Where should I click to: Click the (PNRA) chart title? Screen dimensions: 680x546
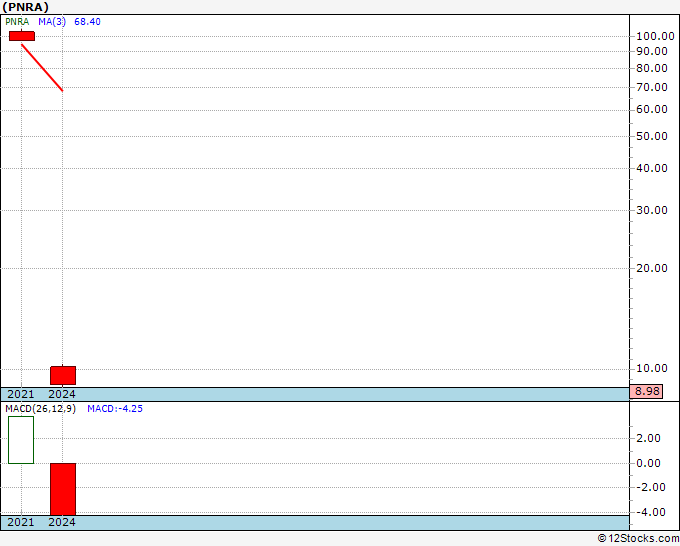pyautogui.click(x=25, y=7)
